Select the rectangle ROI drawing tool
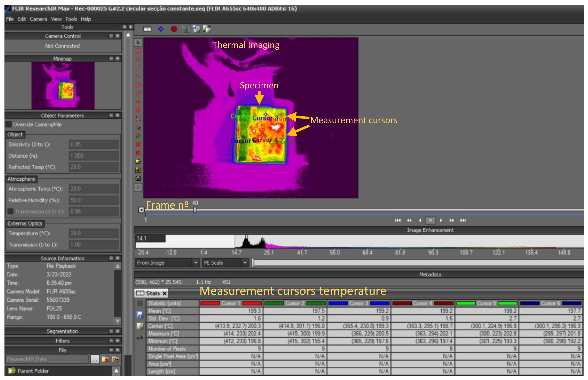This screenshot has height=380, width=588. pyautogui.click(x=138, y=51)
